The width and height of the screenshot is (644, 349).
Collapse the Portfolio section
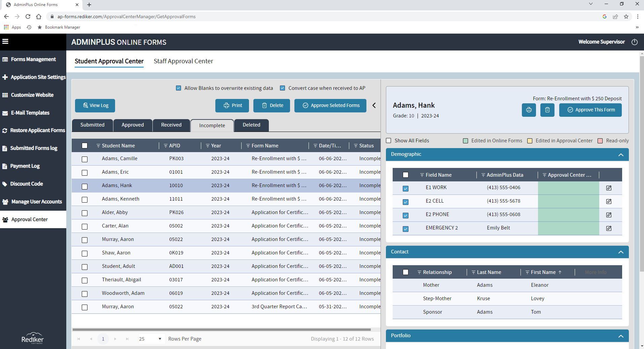click(621, 336)
